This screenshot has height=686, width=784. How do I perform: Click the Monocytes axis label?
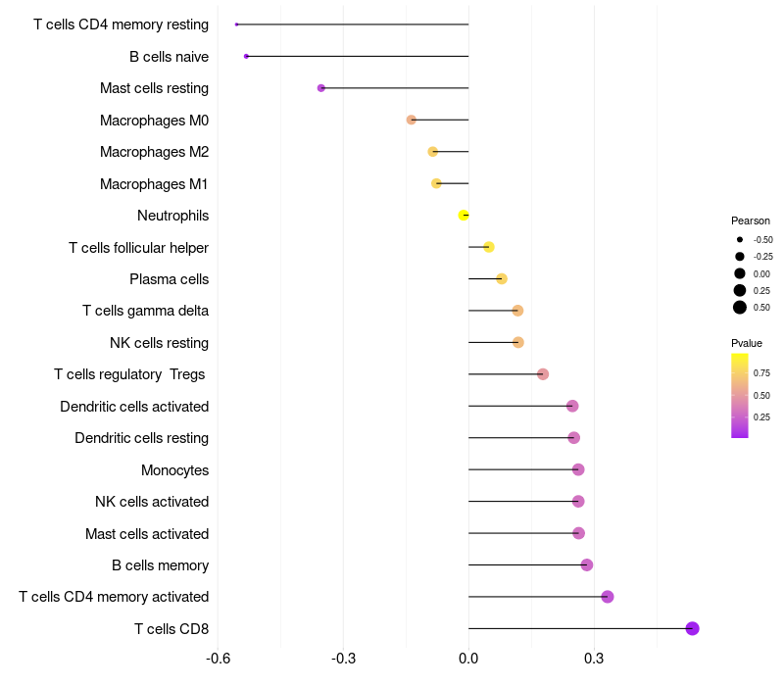coord(175,470)
